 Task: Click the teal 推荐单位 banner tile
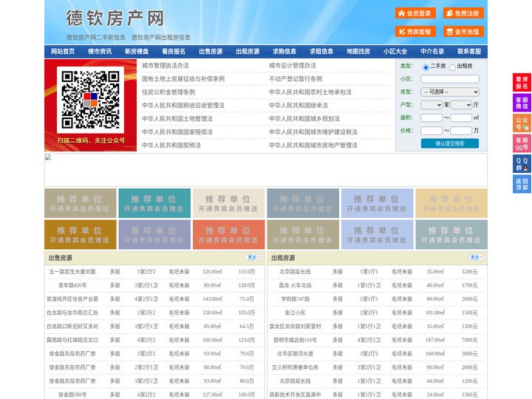coord(154,203)
